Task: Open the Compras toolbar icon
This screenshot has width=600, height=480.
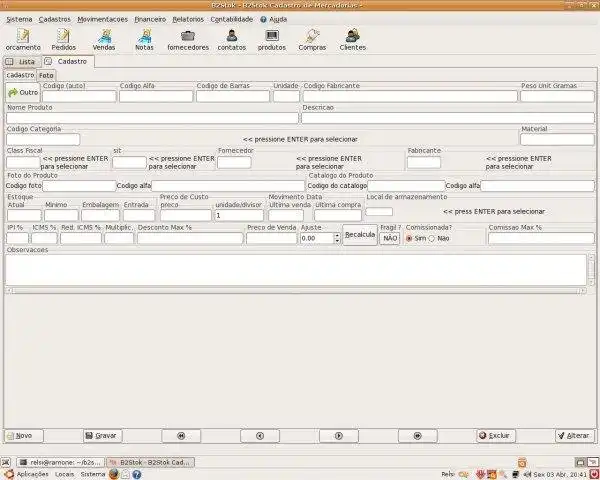Action: pyautogui.click(x=312, y=40)
